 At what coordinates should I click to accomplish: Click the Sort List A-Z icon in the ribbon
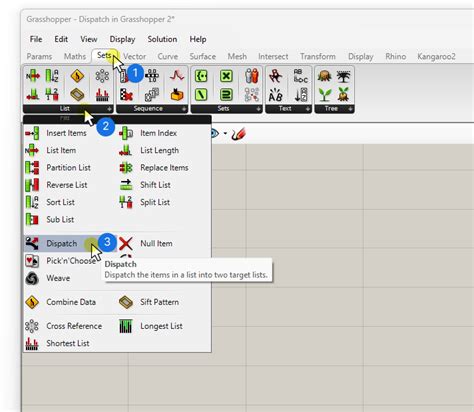coord(52,76)
